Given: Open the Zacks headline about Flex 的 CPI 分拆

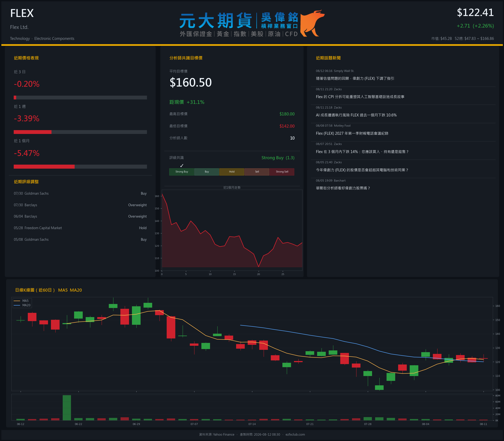Looking at the screenshot, I should click(360, 97).
